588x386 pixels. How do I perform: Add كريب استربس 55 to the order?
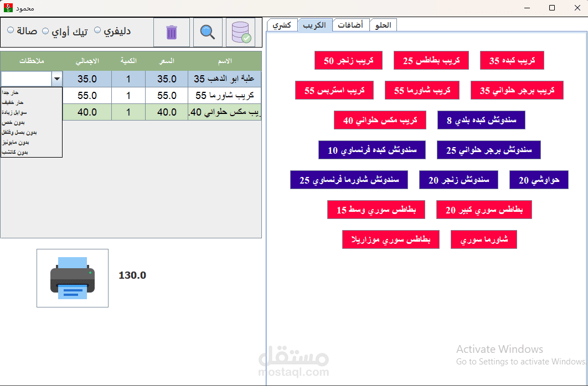click(334, 90)
